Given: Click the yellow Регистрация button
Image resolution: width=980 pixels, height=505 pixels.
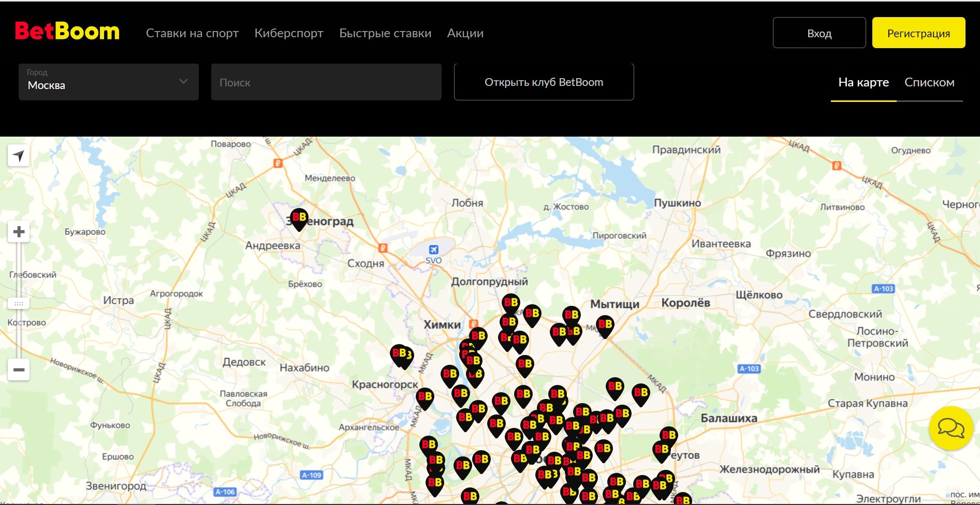Looking at the screenshot, I should pyautogui.click(x=918, y=33).
